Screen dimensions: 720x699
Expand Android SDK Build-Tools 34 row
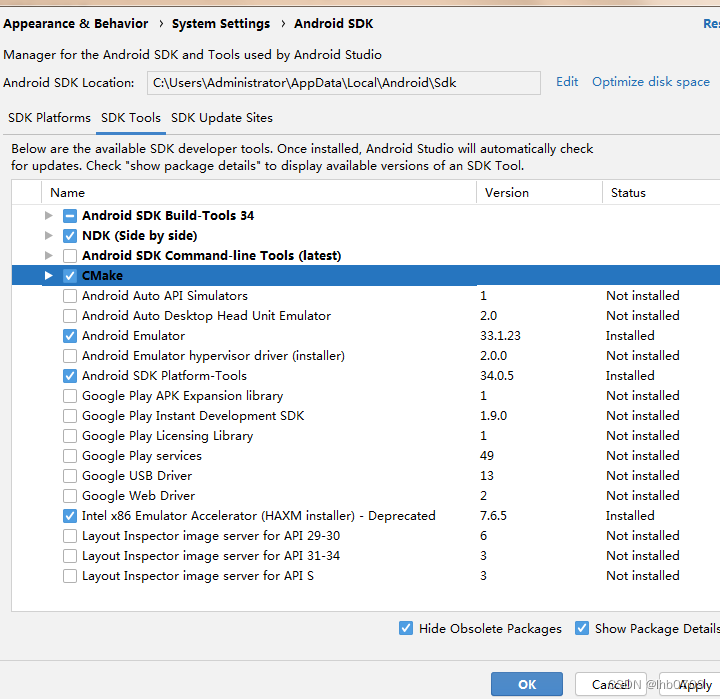click(x=48, y=215)
